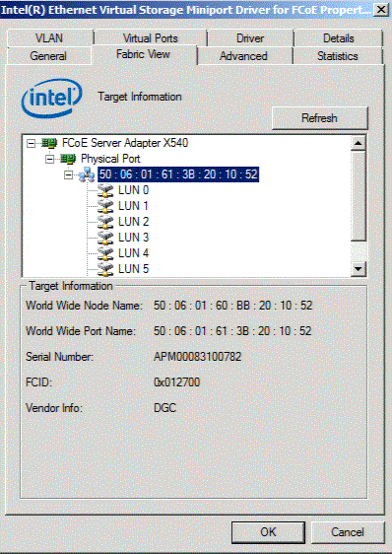Screen dimensions: 392x554
Task: Select the Physical Port tree label
Action: 110,159
